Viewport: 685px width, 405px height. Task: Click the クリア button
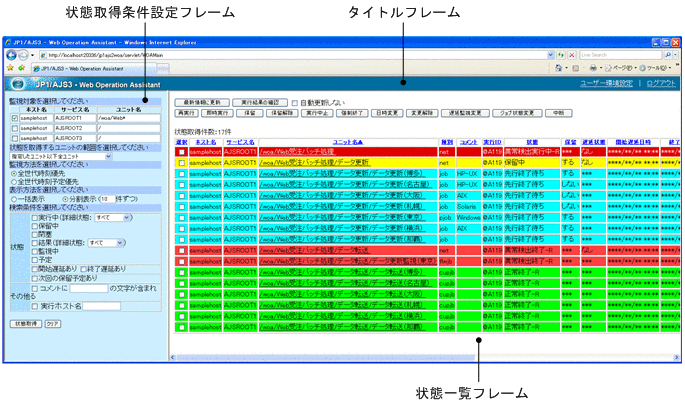coord(53,324)
